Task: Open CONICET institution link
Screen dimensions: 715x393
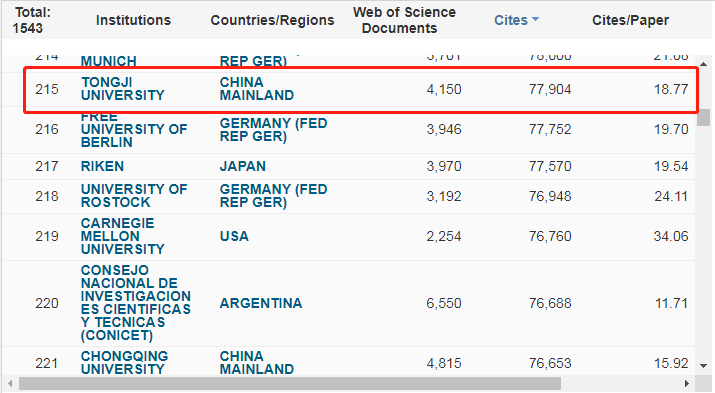Action: (136, 303)
